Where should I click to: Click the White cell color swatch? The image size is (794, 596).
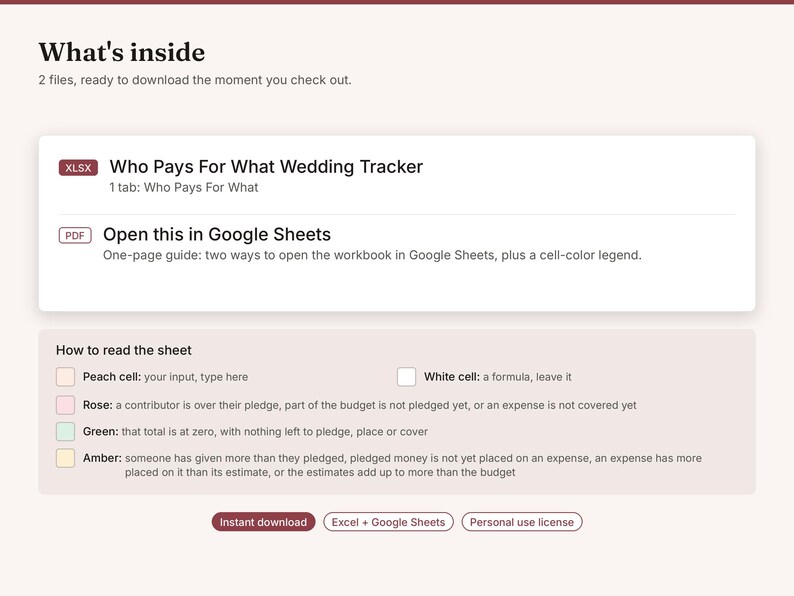[406, 377]
